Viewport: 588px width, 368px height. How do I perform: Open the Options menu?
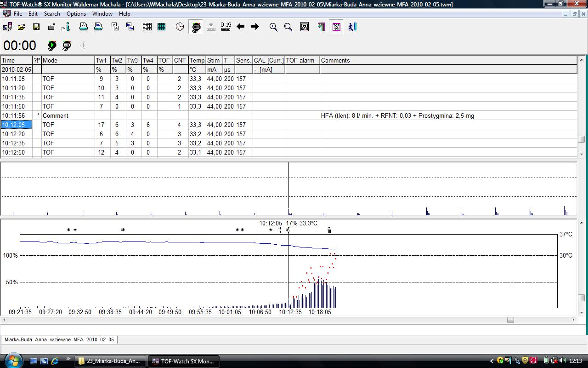coord(76,14)
